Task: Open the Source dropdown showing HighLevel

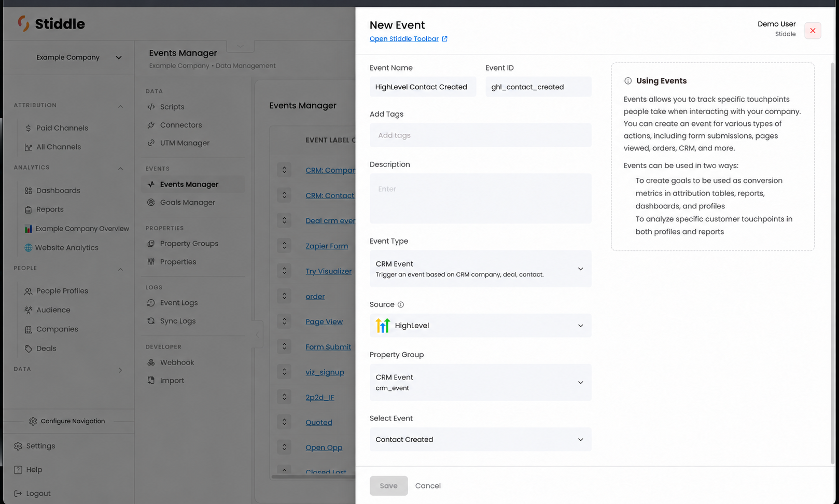Action: pos(480,326)
